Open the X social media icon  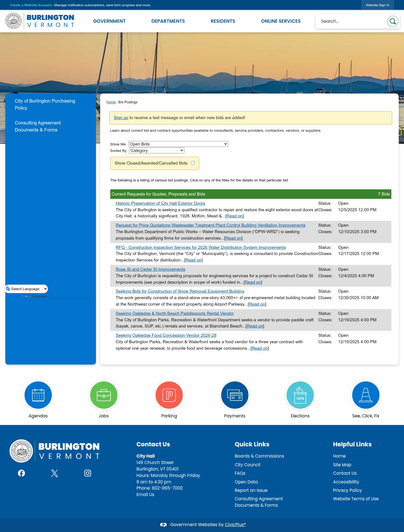tap(54, 473)
